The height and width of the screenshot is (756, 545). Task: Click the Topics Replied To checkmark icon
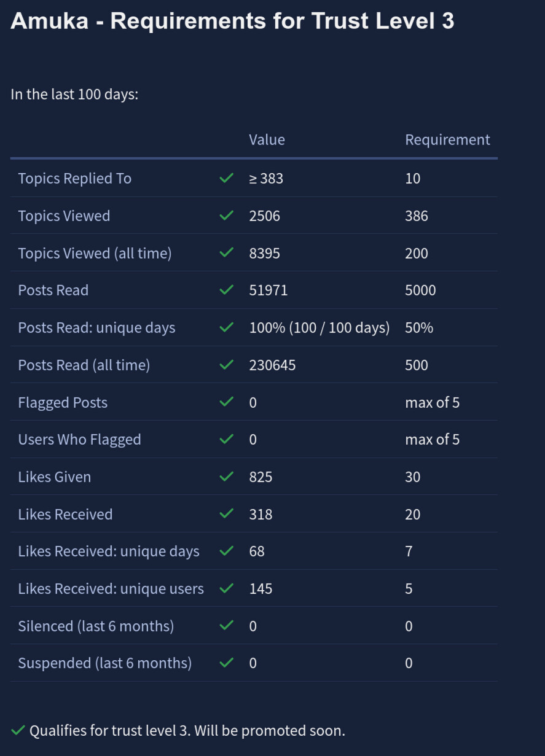click(227, 178)
